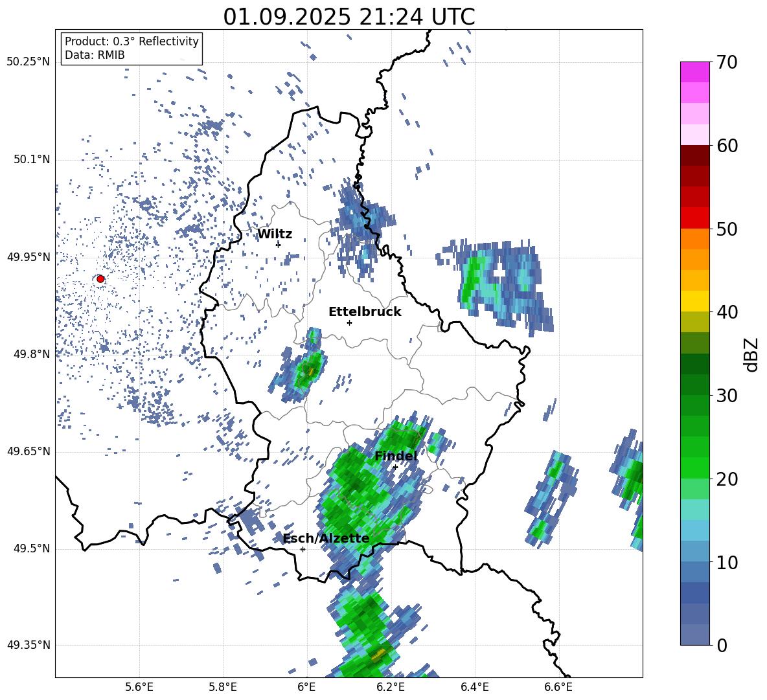
Task: Click the dBZ colorbar axis label
Action: tap(751, 354)
